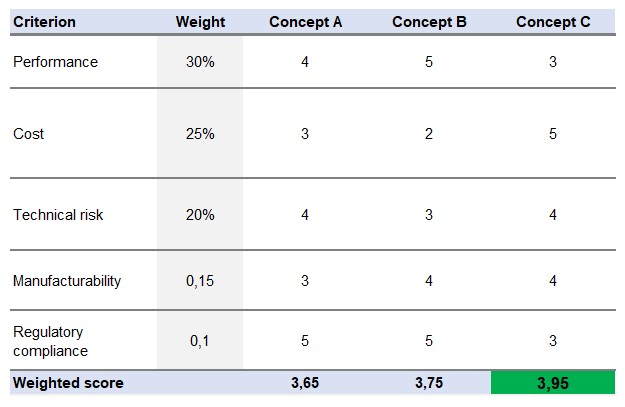Select the 0,15 weight cell
The height and width of the screenshot is (407, 625).
(x=200, y=281)
